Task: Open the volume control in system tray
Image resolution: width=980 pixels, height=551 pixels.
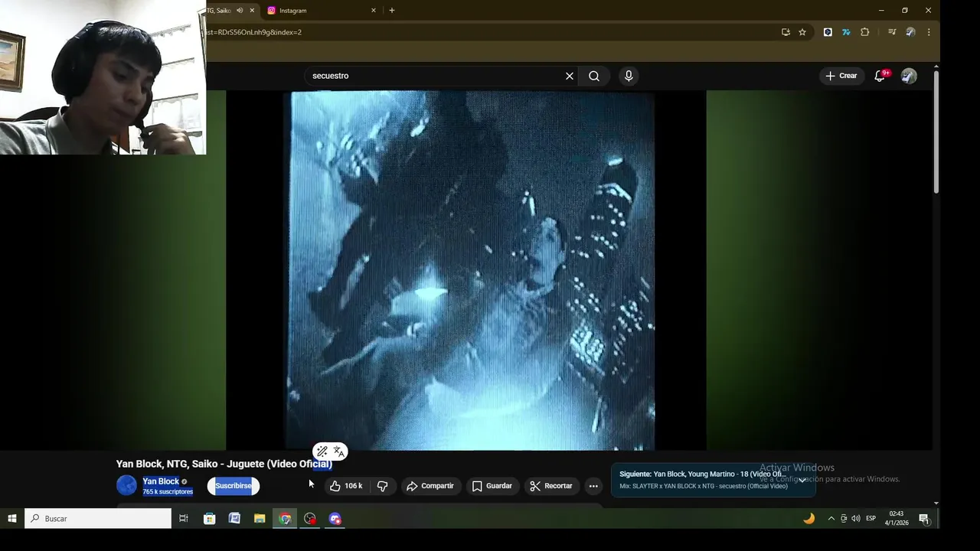Action: click(x=855, y=518)
